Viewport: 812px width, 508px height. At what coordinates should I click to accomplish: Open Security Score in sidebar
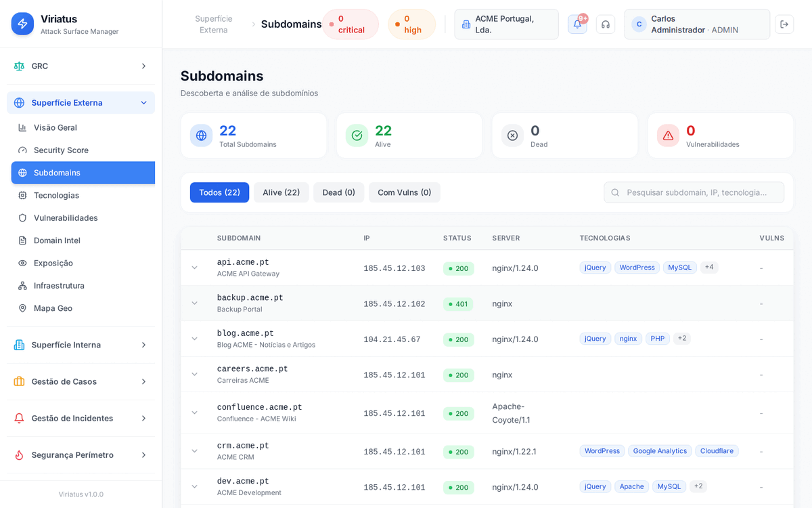pos(61,150)
